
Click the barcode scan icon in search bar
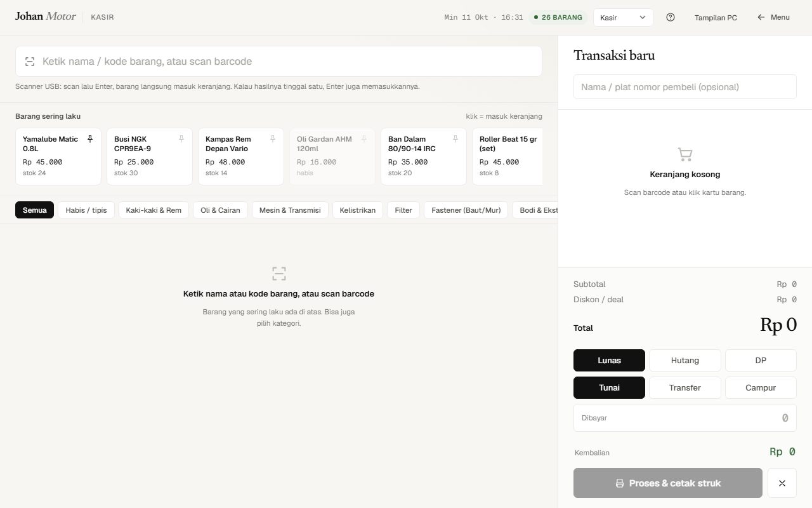(30, 62)
